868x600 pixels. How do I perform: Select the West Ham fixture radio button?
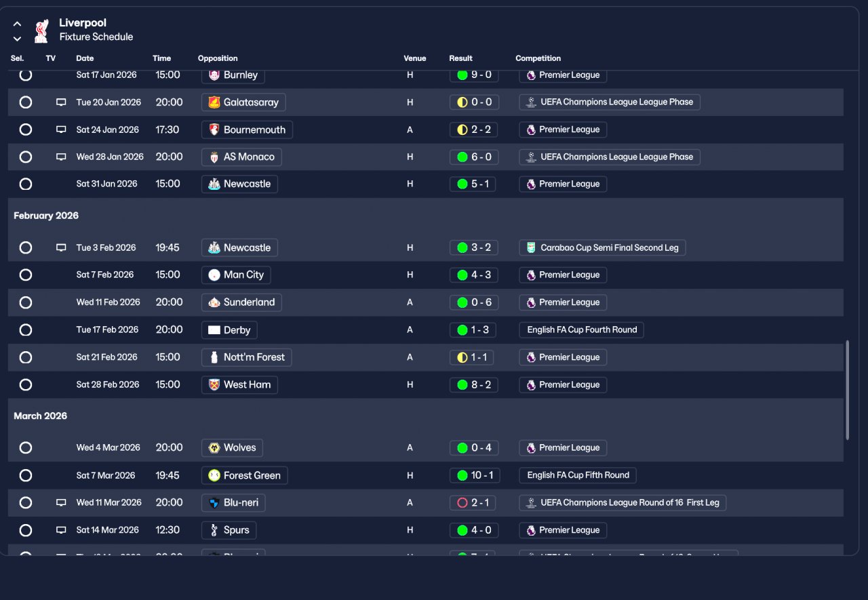pos(26,384)
